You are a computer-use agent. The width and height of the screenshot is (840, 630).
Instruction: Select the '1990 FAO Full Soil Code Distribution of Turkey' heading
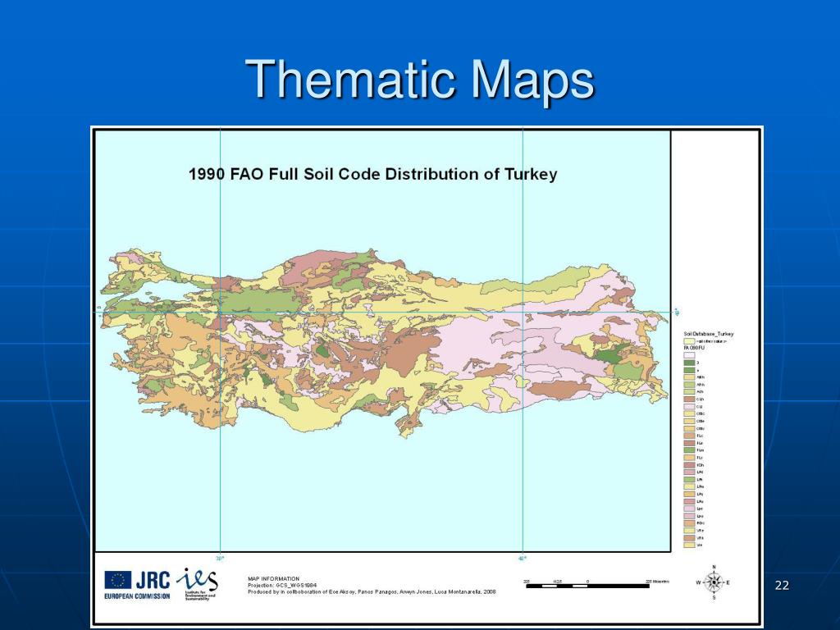tap(373, 174)
